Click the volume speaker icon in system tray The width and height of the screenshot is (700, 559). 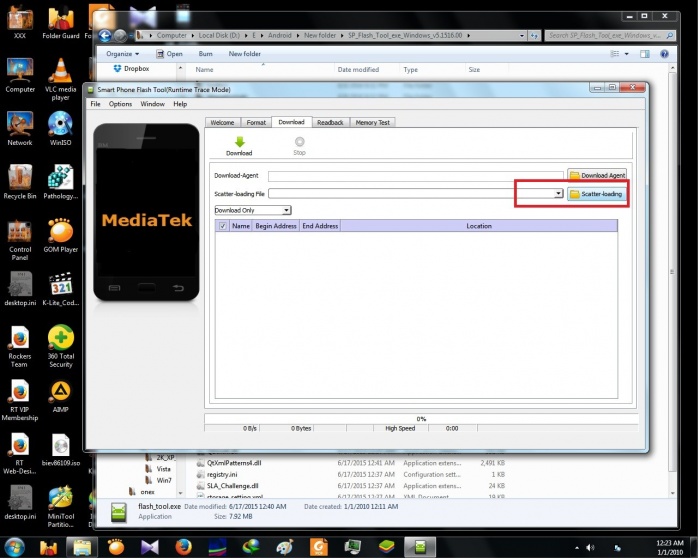point(591,548)
